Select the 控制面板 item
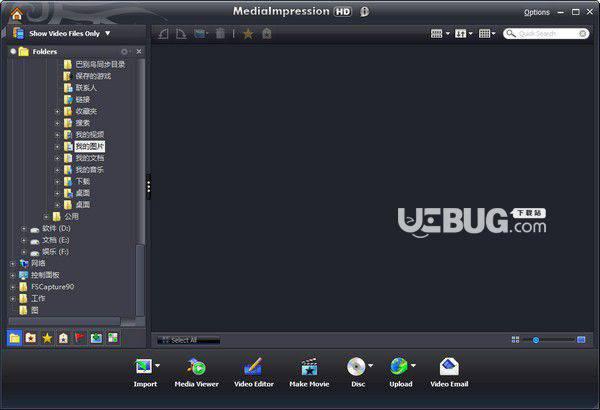The height and width of the screenshot is (410, 600). click(x=45, y=275)
